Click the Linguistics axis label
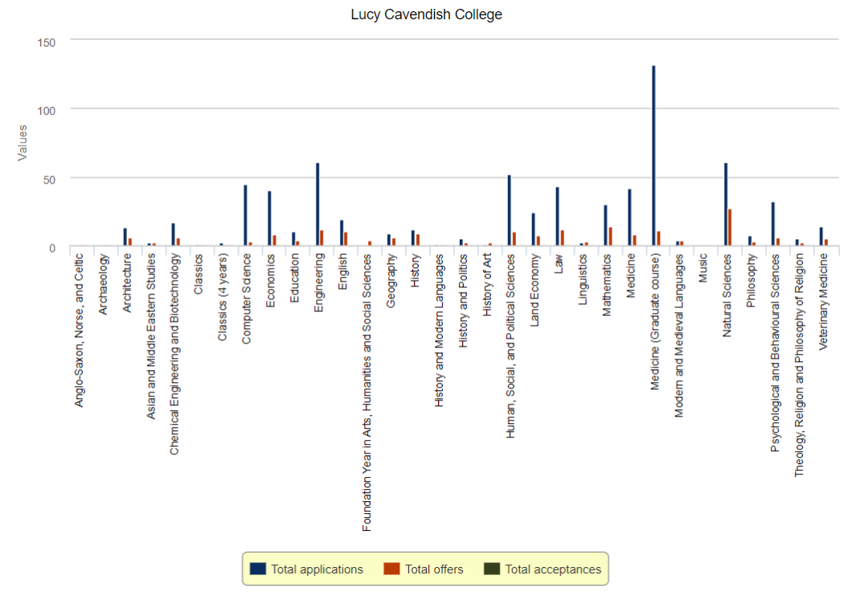Viewport: 868px width, 600px height. click(x=583, y=279)
